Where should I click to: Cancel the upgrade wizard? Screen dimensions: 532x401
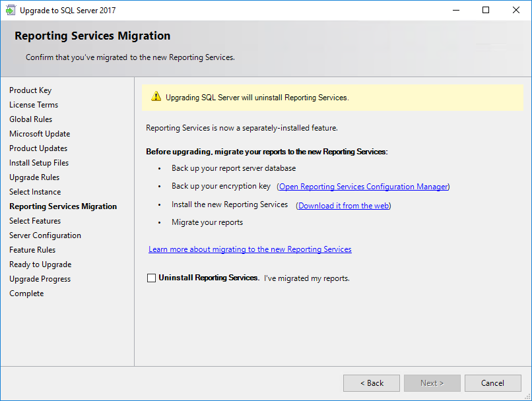493,383
